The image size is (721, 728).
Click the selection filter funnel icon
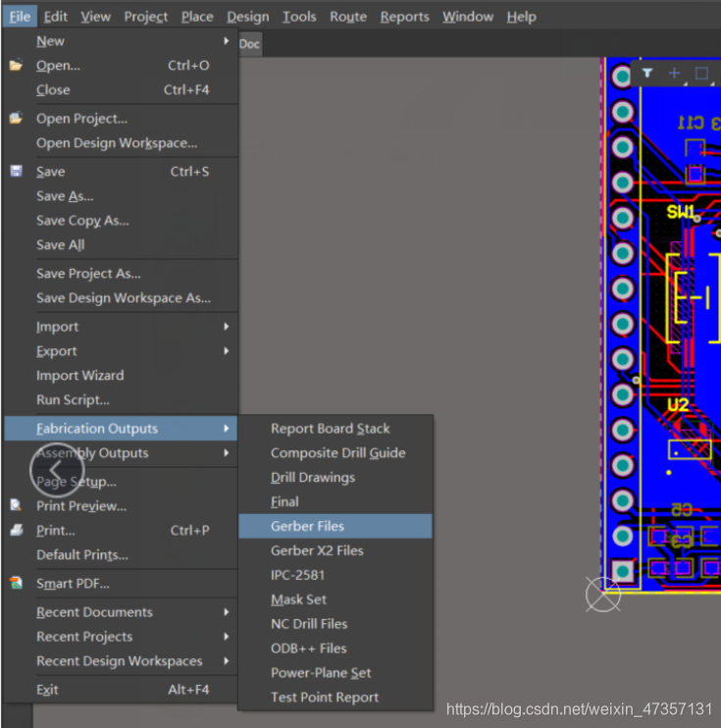coord(647,73)
